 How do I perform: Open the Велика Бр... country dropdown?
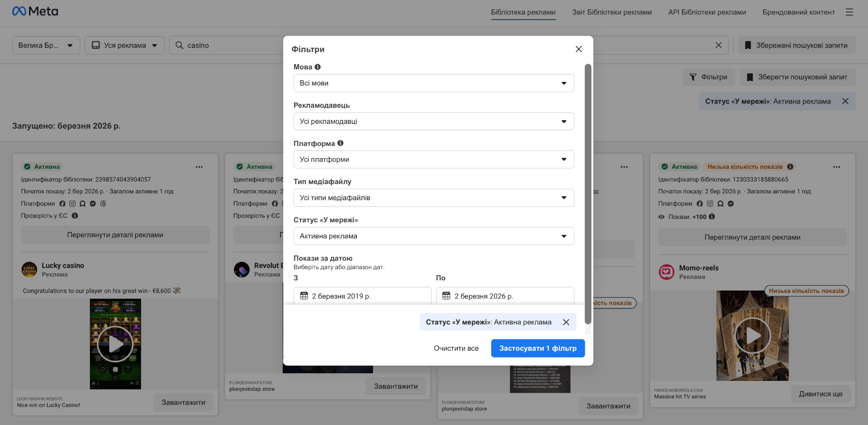[x=46, y=45]
